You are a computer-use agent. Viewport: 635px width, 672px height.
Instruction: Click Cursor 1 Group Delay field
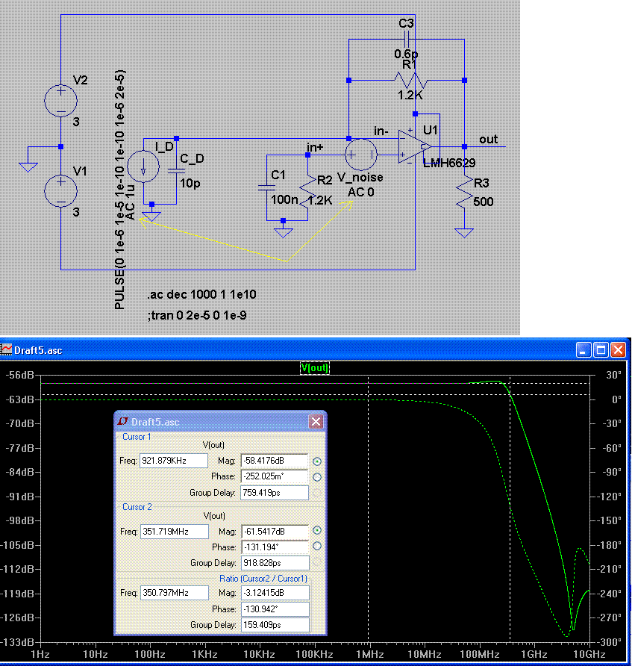275,493
